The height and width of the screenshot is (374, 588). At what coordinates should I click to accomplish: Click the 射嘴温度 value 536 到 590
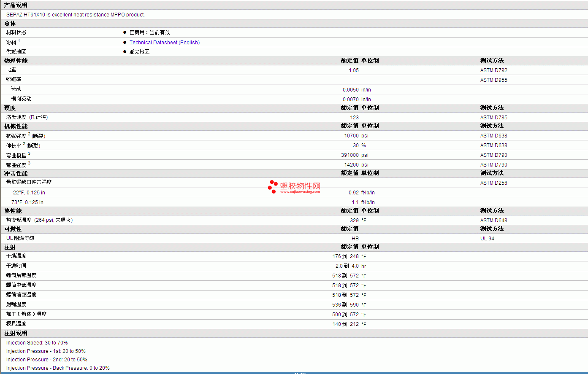point(345,305)
